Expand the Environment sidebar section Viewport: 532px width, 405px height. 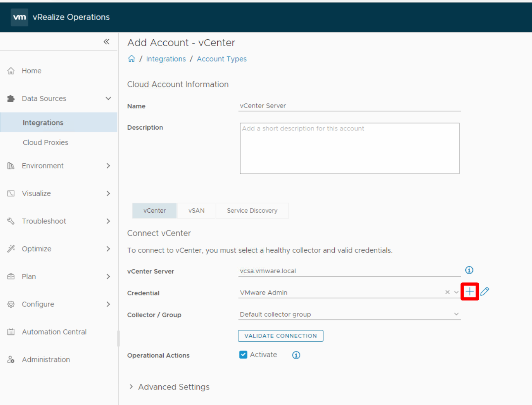[x=42, y=166]
